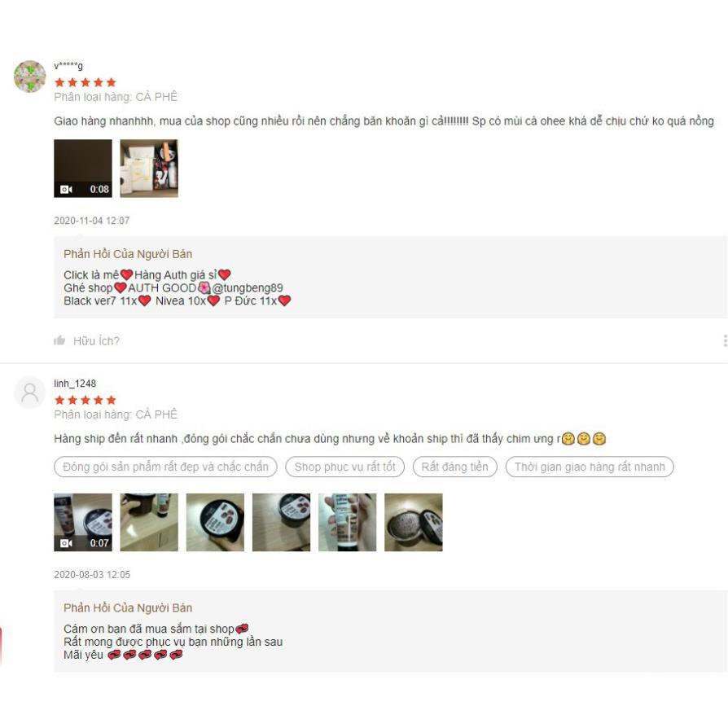Select the Rất đáng tiền tag
The height and width of the screenshot is (728, 728).
(455, 467)
